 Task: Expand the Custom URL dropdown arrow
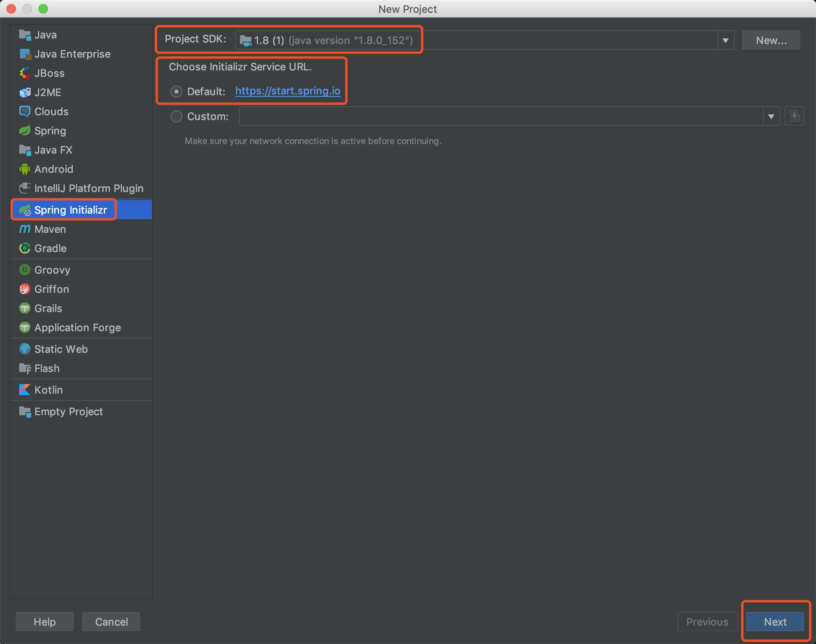coord(771,116)
